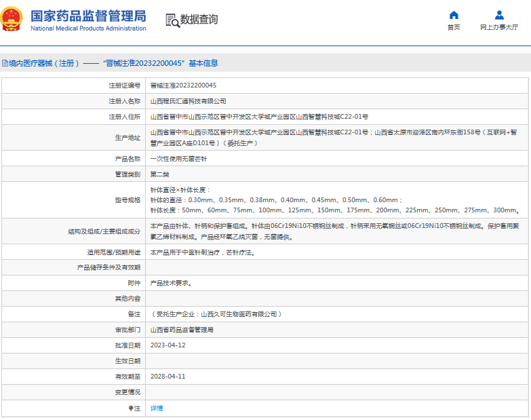Viewport: 531px width, 420px height.
Task: Click the 生产地址 address value
Action: pos(334,138)
